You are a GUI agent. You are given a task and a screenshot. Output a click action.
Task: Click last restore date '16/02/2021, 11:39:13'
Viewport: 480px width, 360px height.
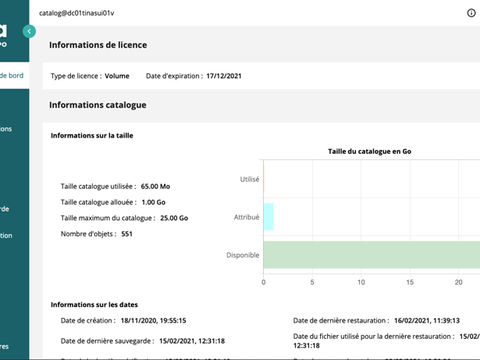(427, 321)
